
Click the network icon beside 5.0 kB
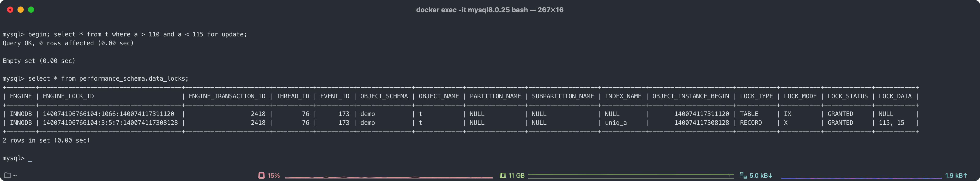click(743, 175)
